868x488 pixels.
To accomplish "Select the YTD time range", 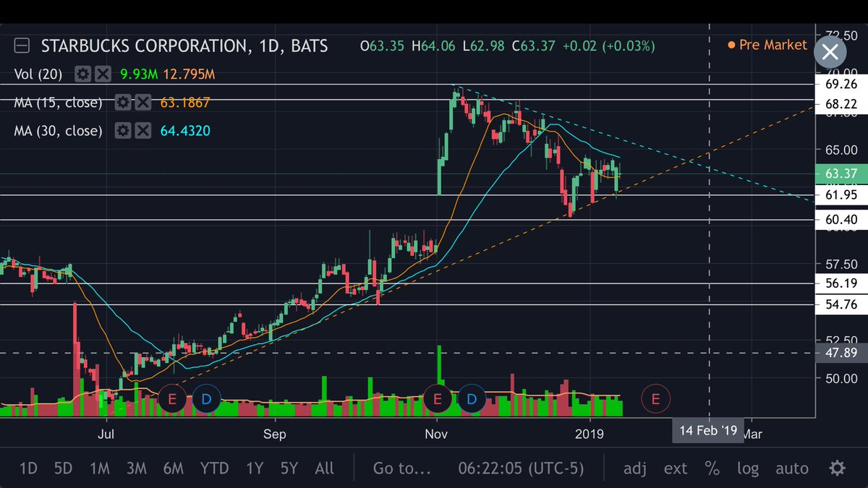I will 213,468.
